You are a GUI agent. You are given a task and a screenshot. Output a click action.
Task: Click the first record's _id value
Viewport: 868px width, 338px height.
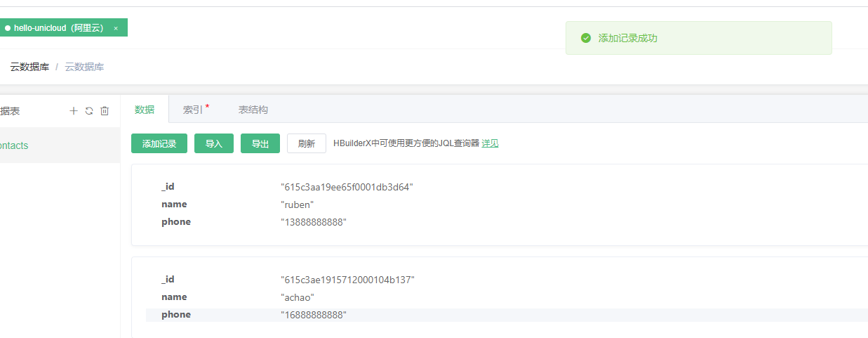coord(347,187)
